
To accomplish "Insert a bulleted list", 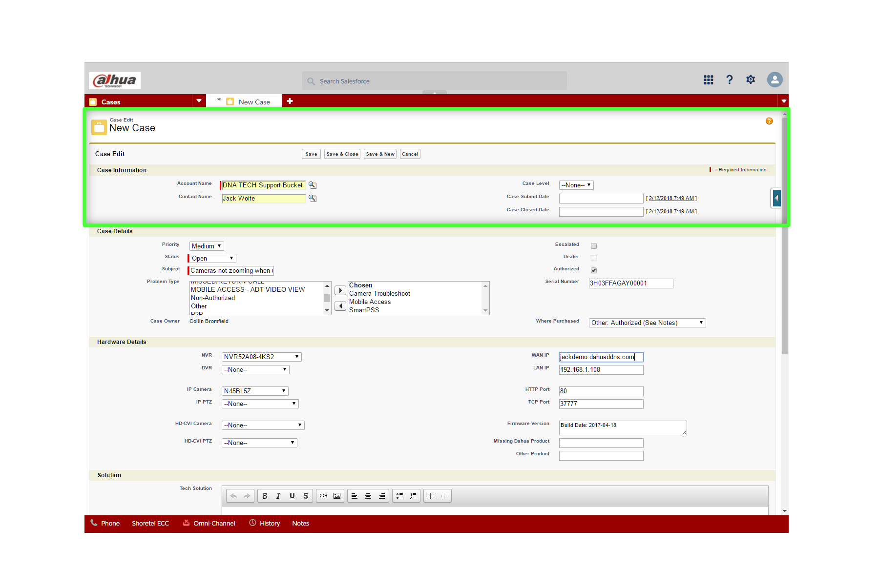I will point(399,496).
